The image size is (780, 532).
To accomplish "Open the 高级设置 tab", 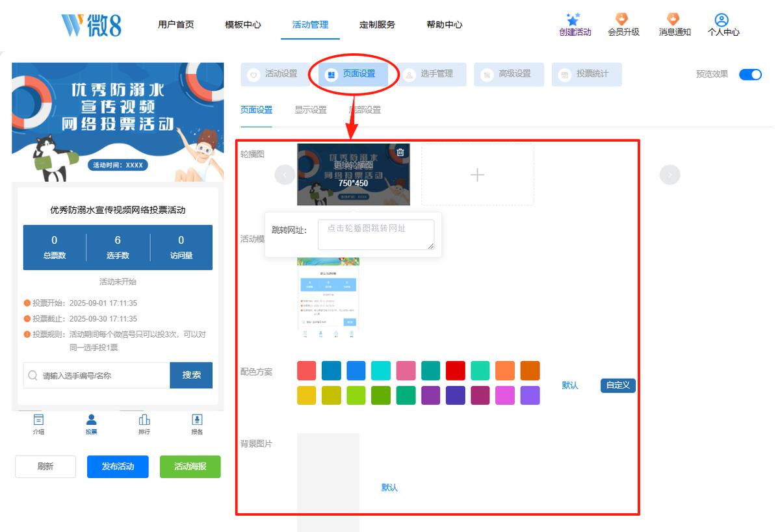I will pyautogui.click(x=508, y=75).
